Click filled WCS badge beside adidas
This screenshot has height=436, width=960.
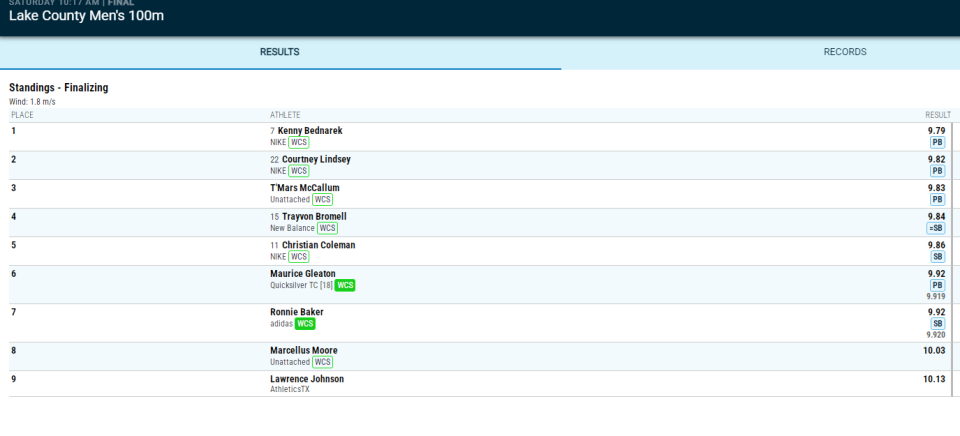click(306, 324)
